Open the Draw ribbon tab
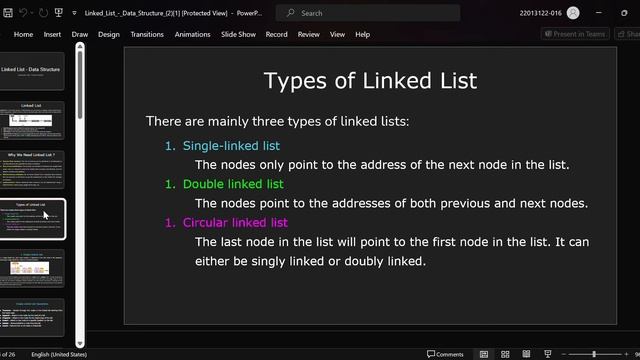The image size is (640, 360). pos(80,35)
